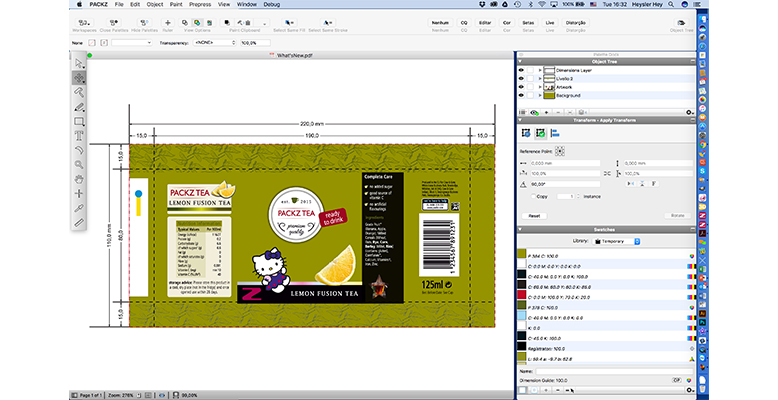Screen dimensions: 778x400
Task: Open the Paint Clipboard dropdown arrow
Action: click(264, 23)
